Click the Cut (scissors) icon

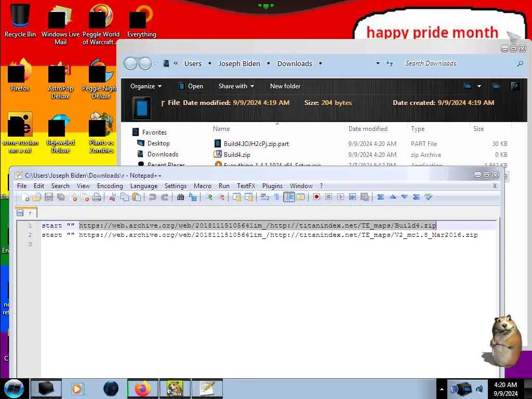[113, 197]
